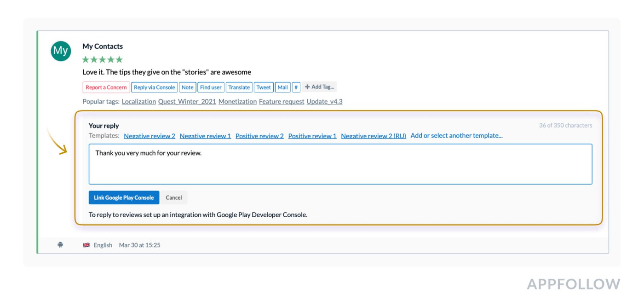This screenshot has width=644, height=301.
Task: Click the hashtag # button
Action: (x=296, y=87)
